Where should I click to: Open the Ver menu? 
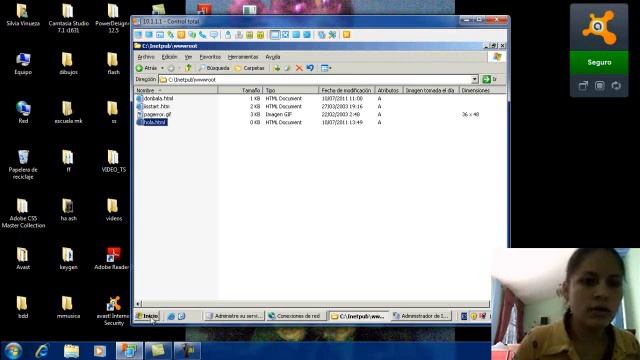coord(188,57)
